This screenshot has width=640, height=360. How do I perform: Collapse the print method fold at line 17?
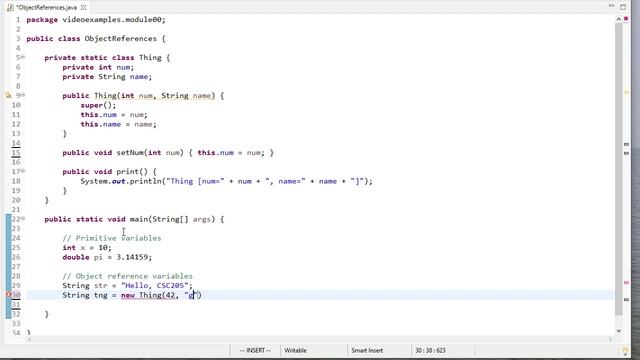[x=23, y=171]
